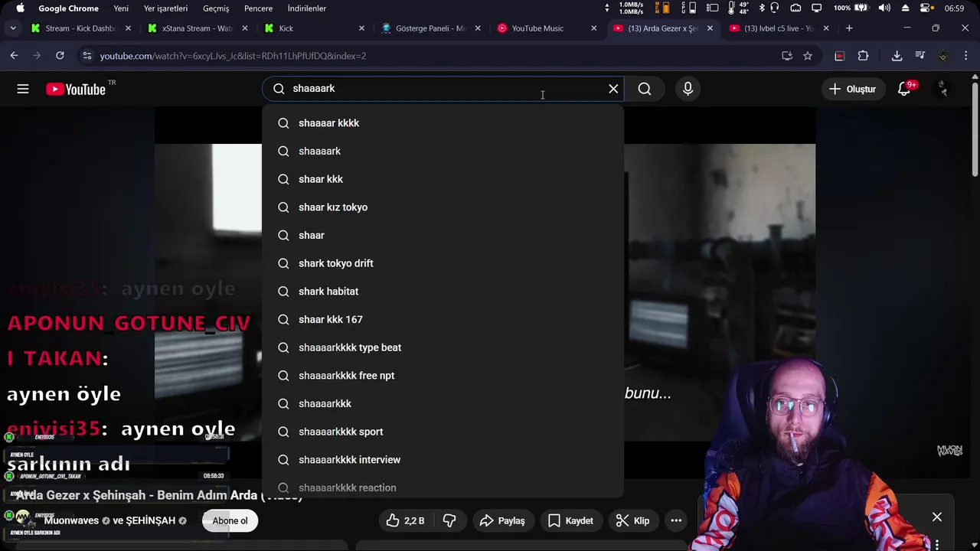Open a new browser tab

(849, 28)
